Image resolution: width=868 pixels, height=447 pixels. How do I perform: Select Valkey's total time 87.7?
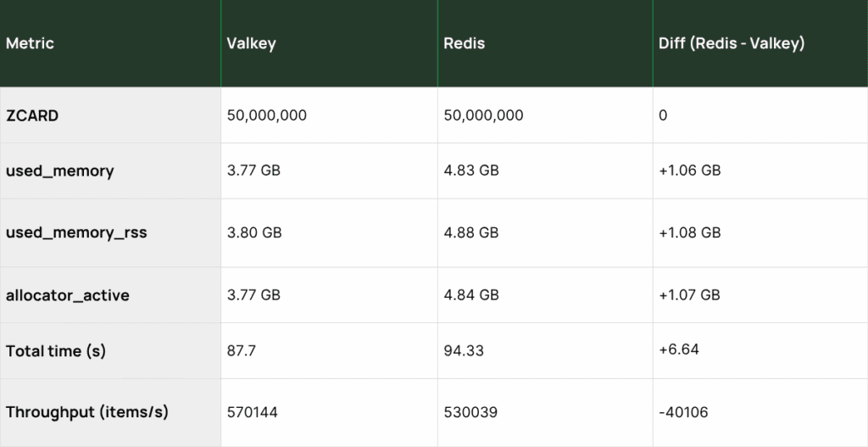pos(242,350)
